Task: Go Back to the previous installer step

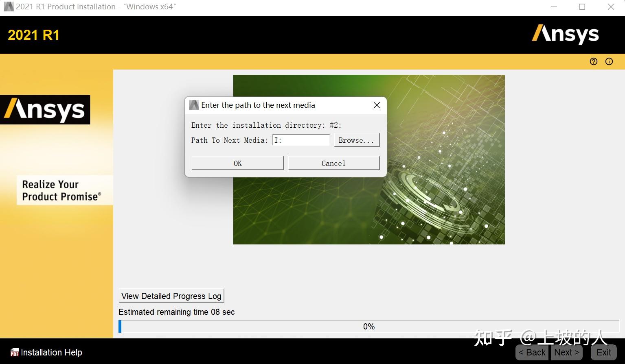Action: (531, 352)
